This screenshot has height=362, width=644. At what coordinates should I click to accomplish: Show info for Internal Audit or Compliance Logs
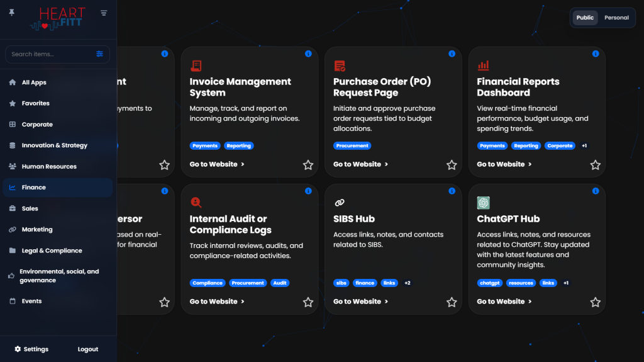click(308, 191)
